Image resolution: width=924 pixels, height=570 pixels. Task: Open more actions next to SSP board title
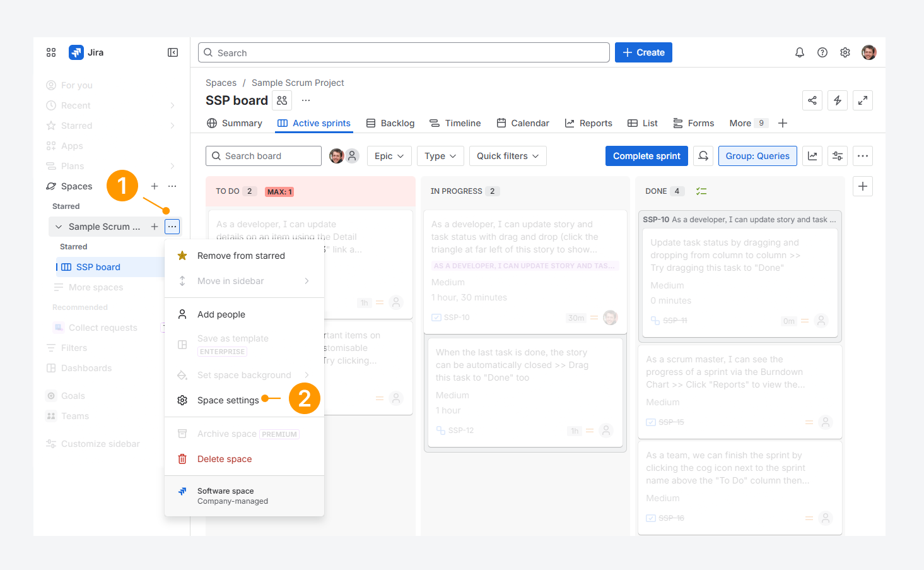[306, 100]
